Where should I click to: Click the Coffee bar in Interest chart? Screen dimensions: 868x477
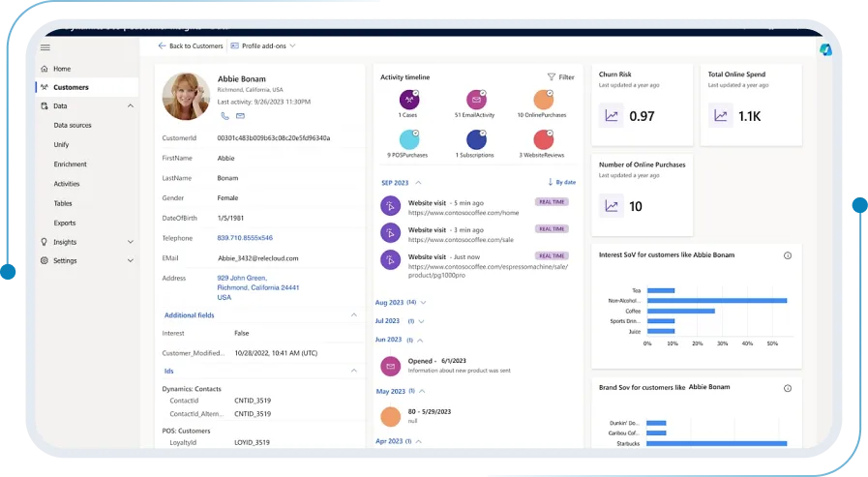tap(681, 311)
